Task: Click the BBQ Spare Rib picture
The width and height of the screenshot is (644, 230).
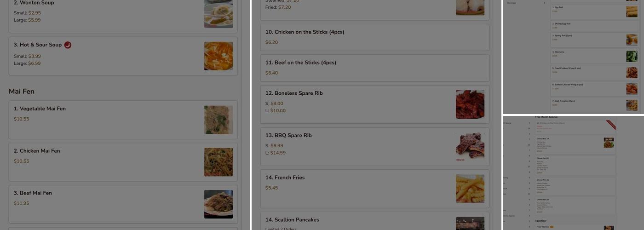Action: [470, 146]
